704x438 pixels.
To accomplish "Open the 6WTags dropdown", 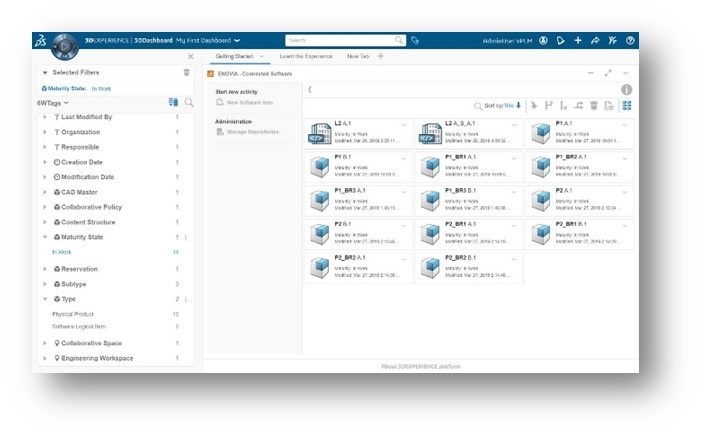I will 66,103.
